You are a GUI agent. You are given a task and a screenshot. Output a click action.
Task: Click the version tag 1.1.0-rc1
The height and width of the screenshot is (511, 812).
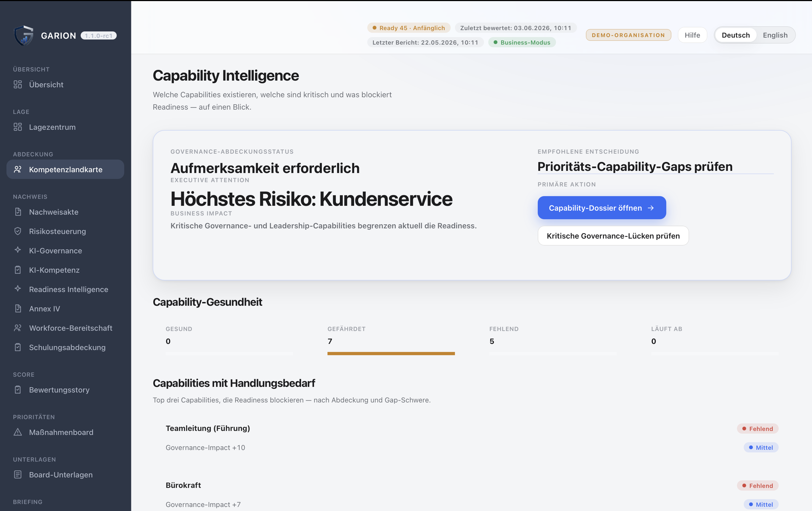(98, 36)
